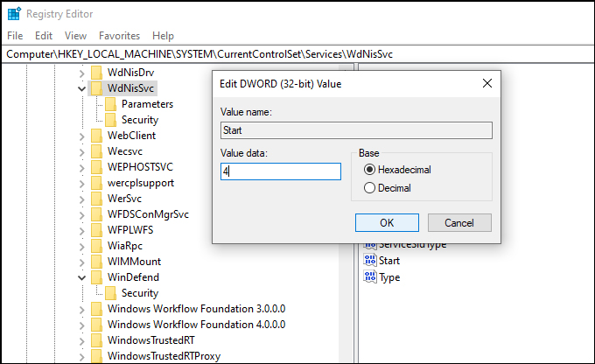Click the WerSvc folder icon
Viewport: 595px width, 364px height.
pos(96,199)
